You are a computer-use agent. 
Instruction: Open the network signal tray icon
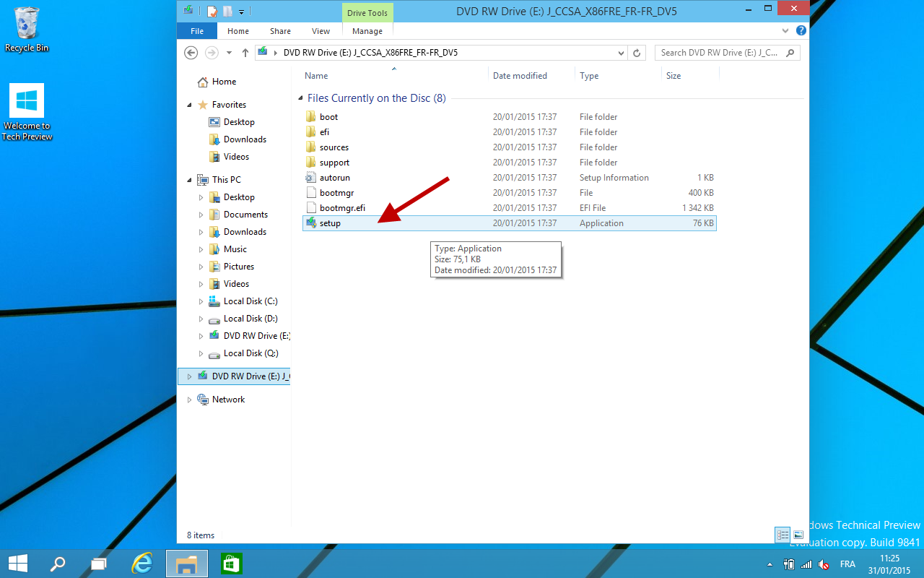(806, 564)
